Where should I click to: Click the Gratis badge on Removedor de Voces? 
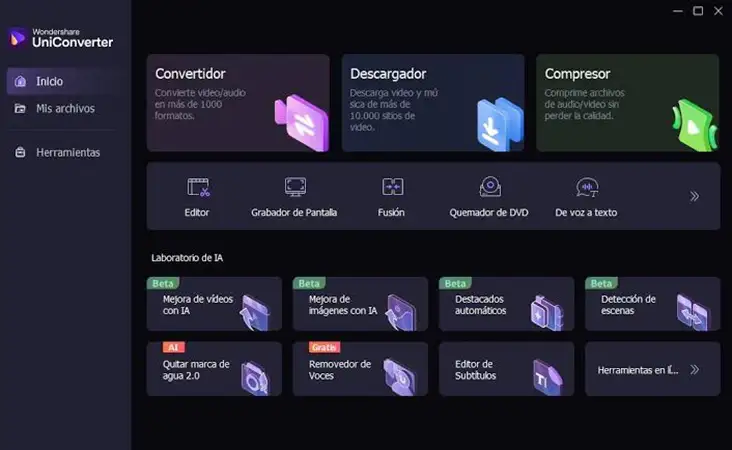pyautogui.click(x=324, y=347)
